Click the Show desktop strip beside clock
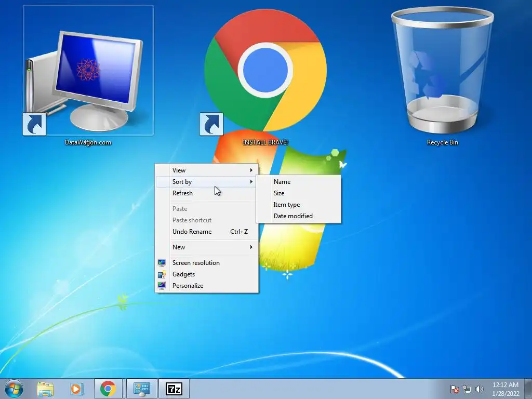Screen dimensions: 532x399 [x=528, y=389]
